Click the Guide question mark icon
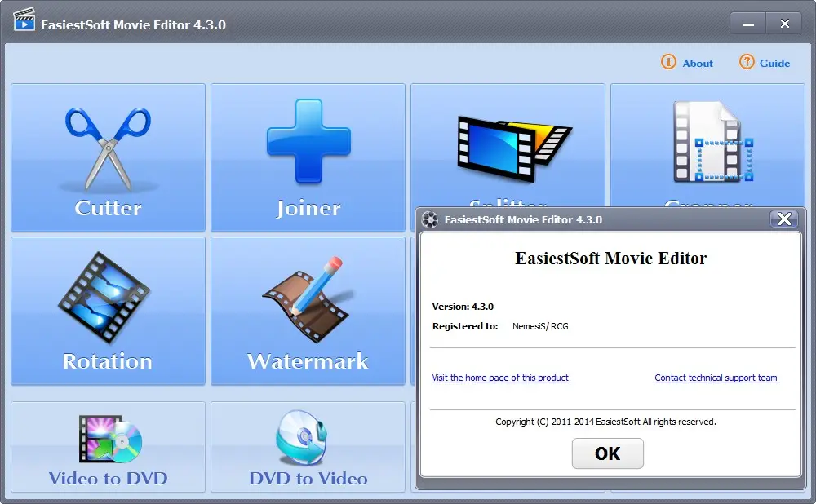 click(747, 62)
